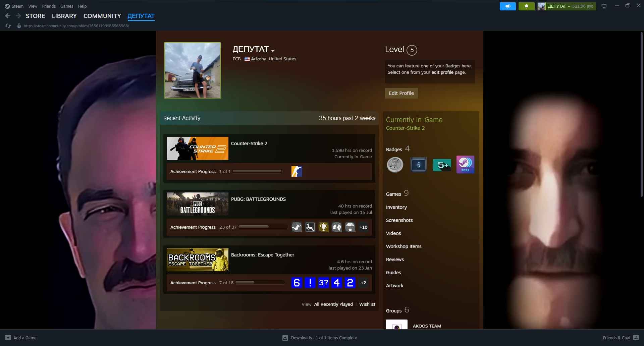This screenshot has width=644, height=346.
Task: Click the Counter-Strike 2 achievement progress bar
Action: (x=257, y=171)
